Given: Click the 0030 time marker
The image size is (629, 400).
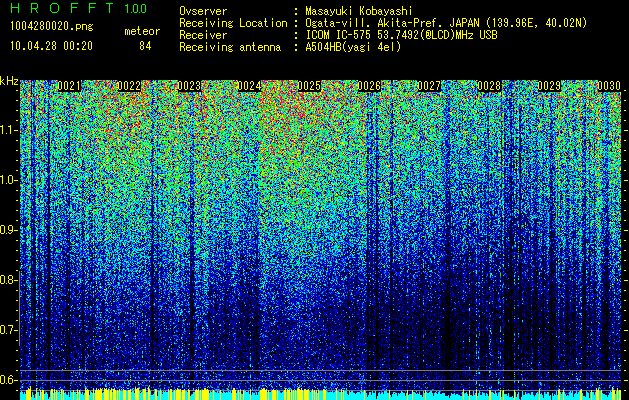Looking at the screenshot, I should pos(609,86).
